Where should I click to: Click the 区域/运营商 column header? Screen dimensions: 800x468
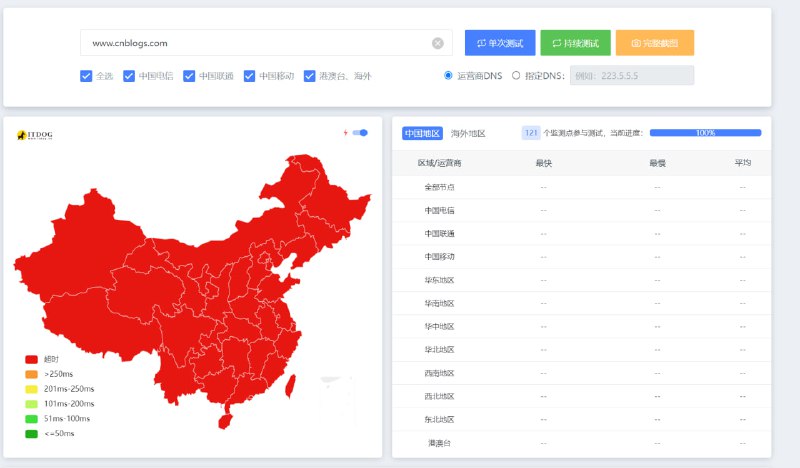pyautogui.click(x=439, y=163)
